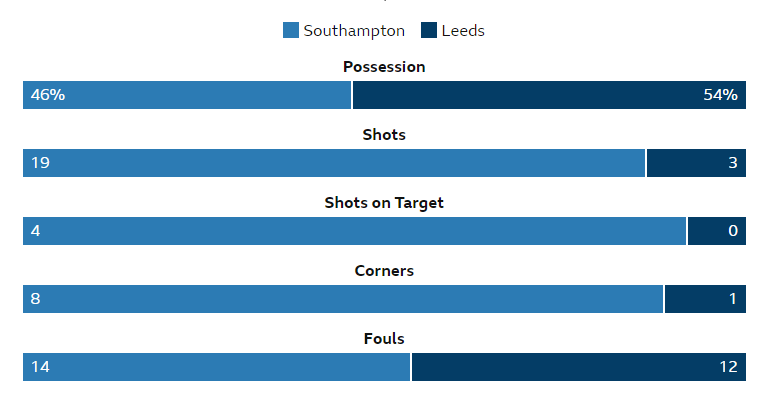The width and height of the screenshot is (759, 402).
Task: Click the Corners heading
Action: (x=384, y=271)
